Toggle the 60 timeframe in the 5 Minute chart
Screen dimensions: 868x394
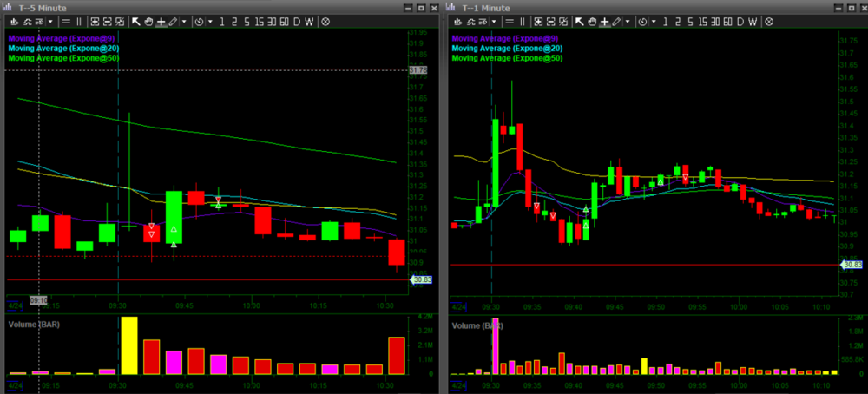click(x=282, y=21)
